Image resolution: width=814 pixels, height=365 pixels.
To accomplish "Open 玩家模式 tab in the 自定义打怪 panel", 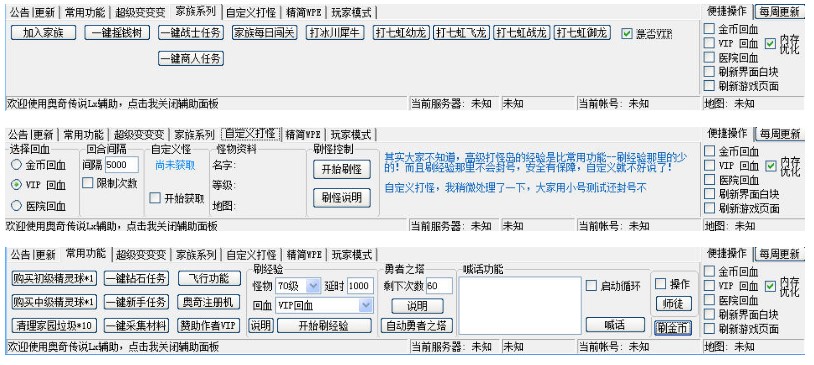I will [x=351, y=134].
